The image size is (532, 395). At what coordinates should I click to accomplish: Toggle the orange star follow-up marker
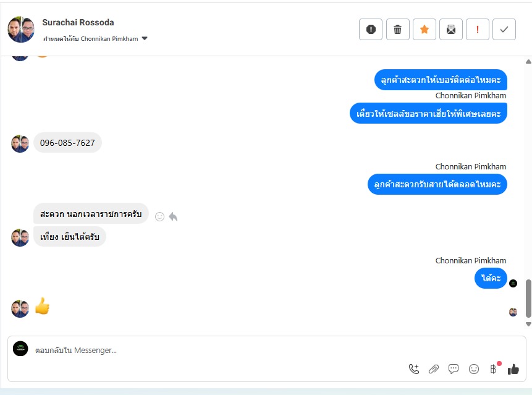click(424, 30)
